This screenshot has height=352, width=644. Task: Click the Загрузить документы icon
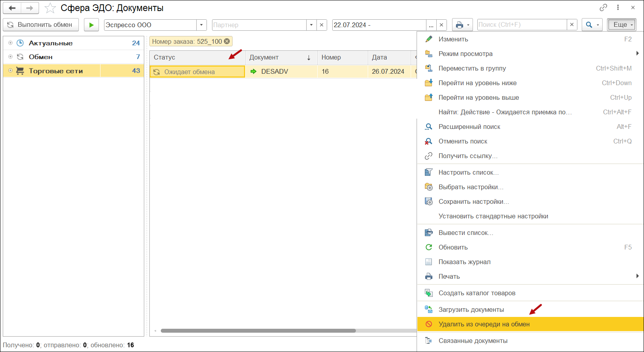(x=429, y=309)
